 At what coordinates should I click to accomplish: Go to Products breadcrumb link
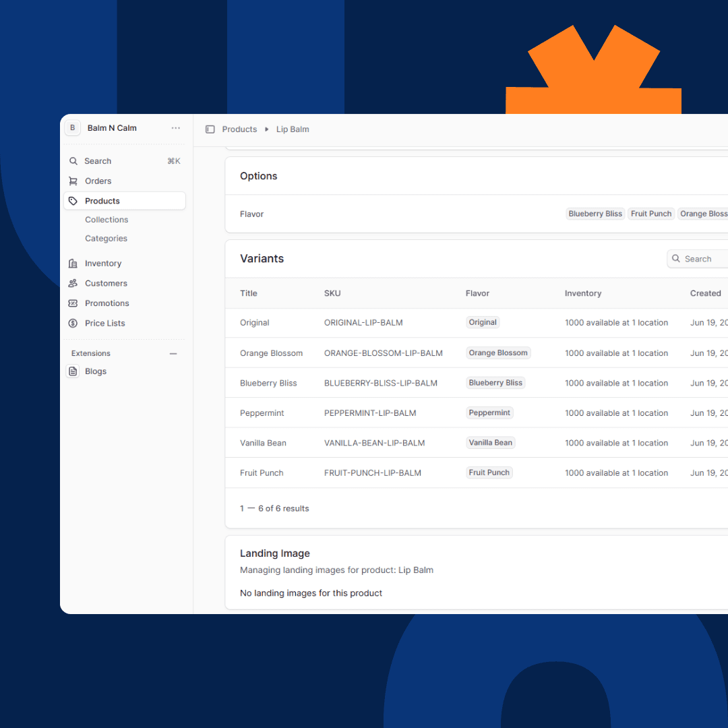tap(239, 129)
